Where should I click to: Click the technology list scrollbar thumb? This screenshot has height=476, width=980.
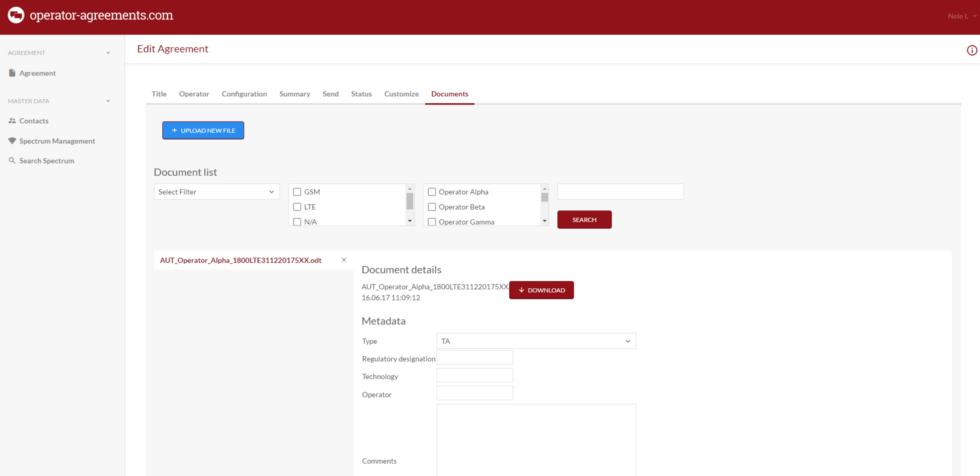point(410,201)
